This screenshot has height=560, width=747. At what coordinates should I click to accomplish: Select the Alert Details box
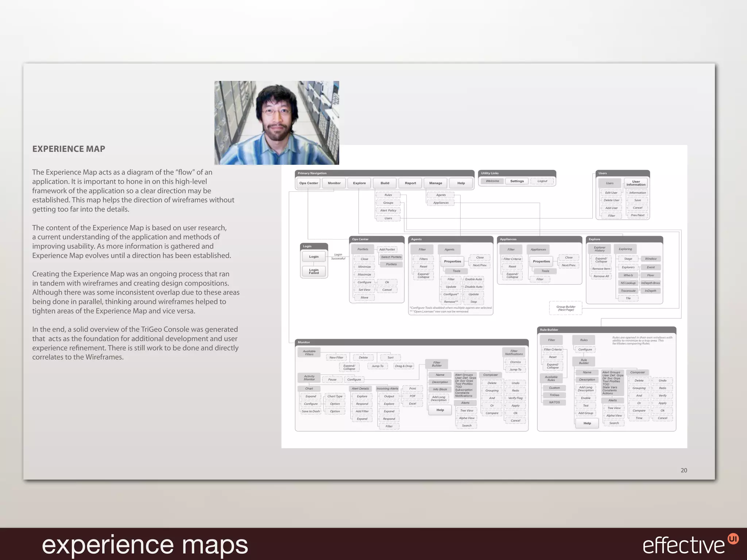click(x=360, y=389)
